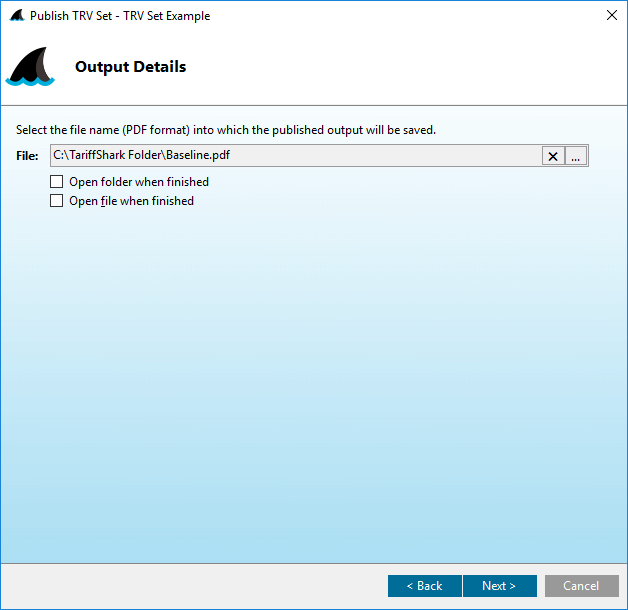Focus the Baseline.pdf file path field
Image resolution: width=628 pixels, height=610 pixels.
(290, 155)
